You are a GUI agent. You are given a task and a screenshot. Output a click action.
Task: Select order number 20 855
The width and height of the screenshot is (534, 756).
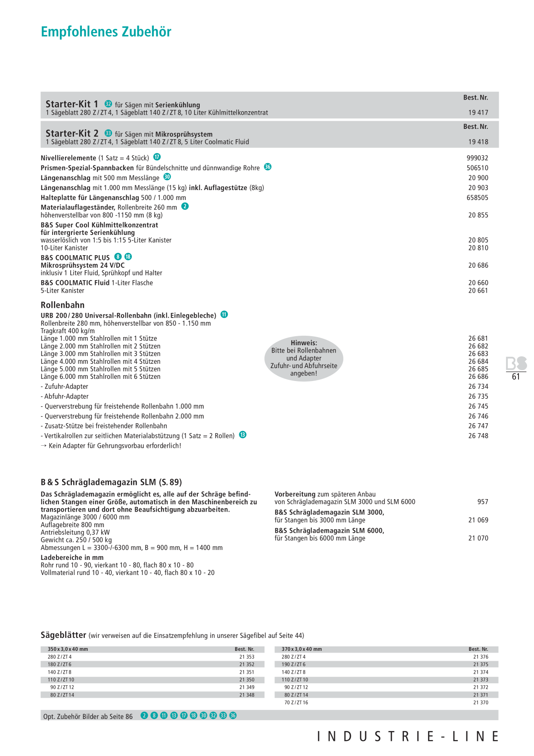pyautogui.click(x=478, y=215)
